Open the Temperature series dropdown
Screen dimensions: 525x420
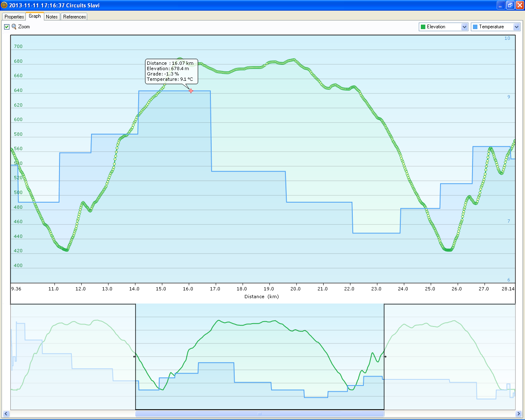[516, 27]
